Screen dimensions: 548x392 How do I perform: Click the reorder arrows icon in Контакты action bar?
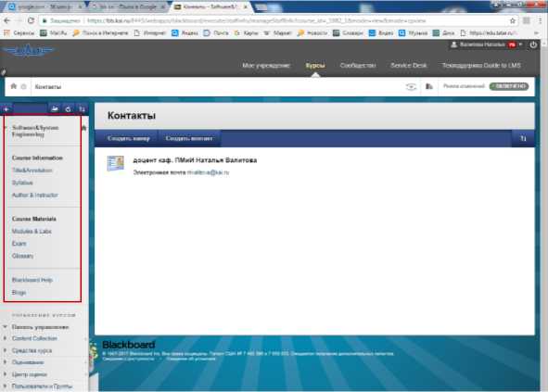(523, 139)
